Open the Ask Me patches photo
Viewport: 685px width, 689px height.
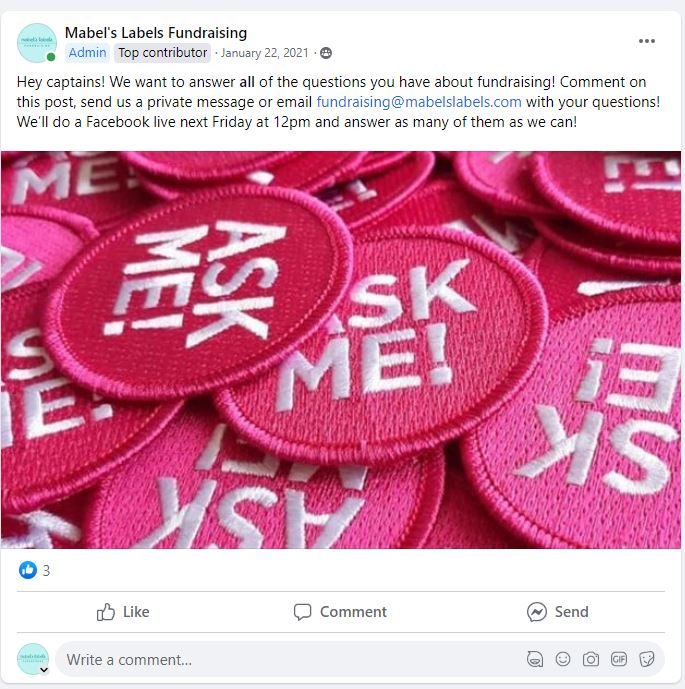tap(341, 350)
